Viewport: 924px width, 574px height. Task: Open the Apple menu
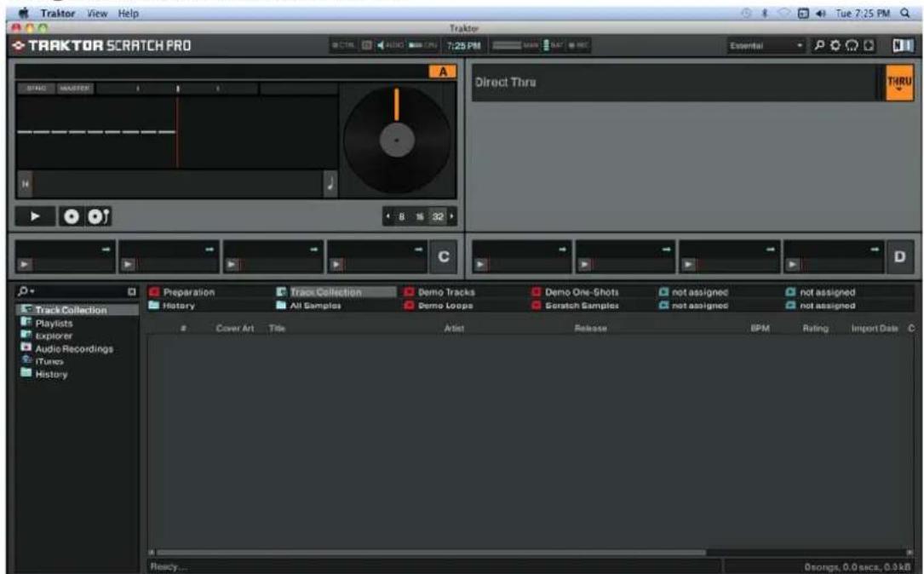pos(24,13)
